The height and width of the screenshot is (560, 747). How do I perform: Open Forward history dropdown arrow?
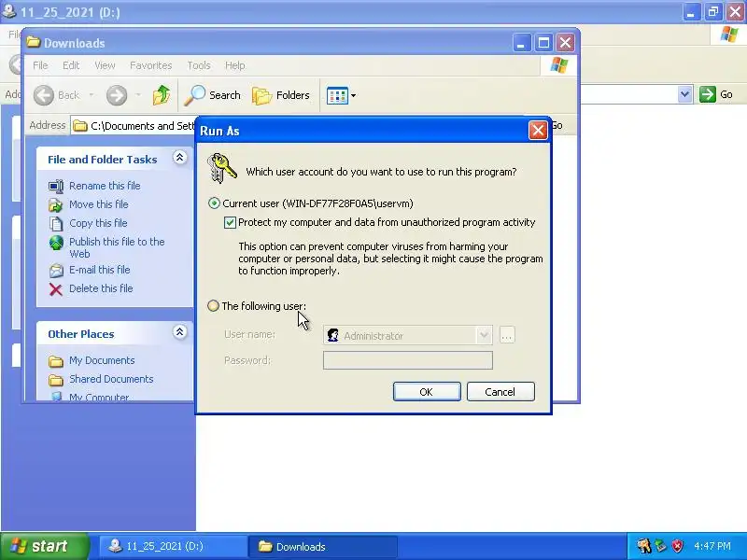coord(138,95)
